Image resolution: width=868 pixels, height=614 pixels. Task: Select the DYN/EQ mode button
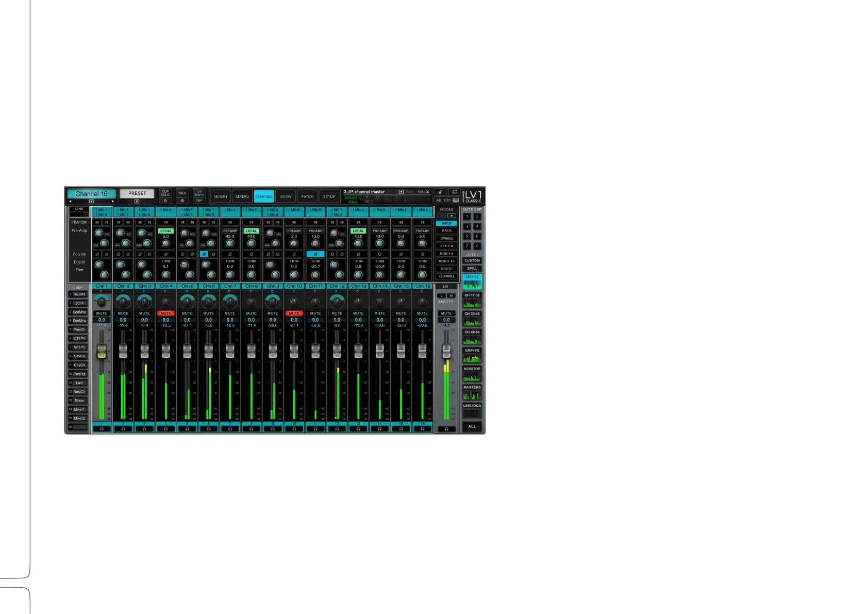pos(446,238)
